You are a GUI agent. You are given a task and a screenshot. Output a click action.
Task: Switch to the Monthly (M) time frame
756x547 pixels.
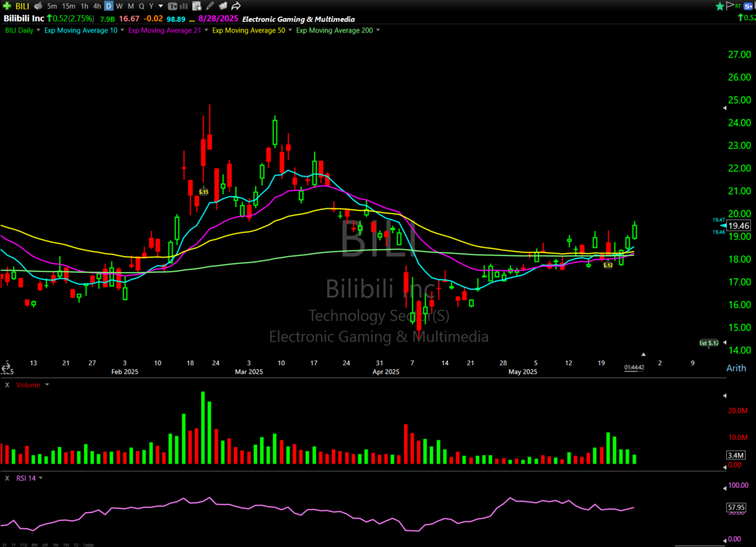point(131,6)
